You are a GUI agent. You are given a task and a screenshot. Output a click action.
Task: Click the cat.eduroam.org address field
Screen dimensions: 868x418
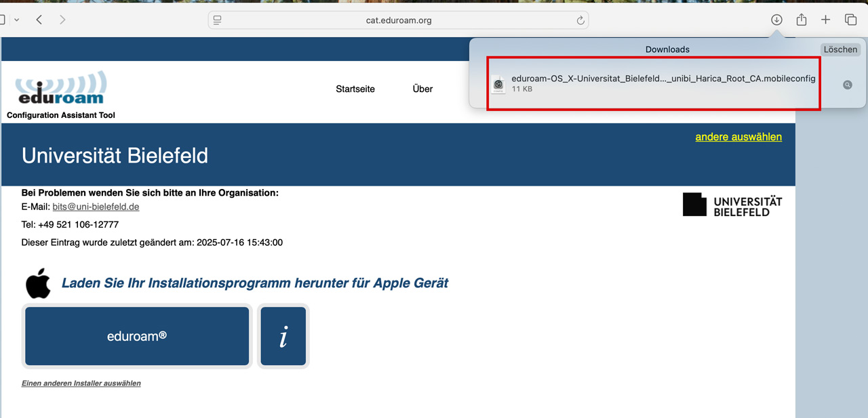click(x=399, y=20)
